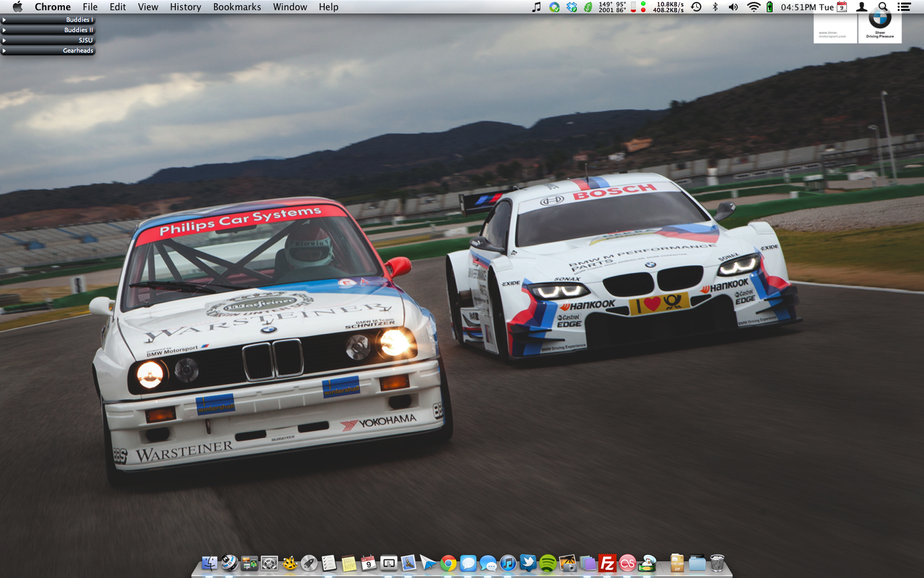Open Notification Center list icon

tap(904, 7)
